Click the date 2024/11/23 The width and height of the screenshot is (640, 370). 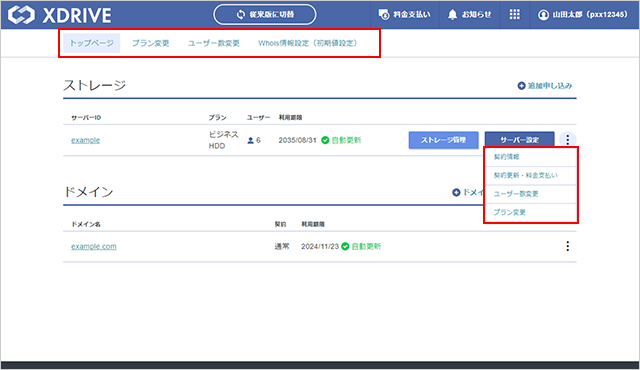320,246
